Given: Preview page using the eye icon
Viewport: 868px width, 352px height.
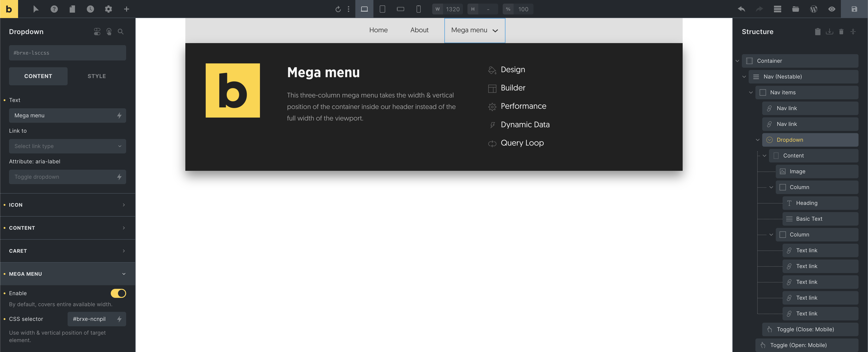Looking at the screenshot, I should 832,9.
